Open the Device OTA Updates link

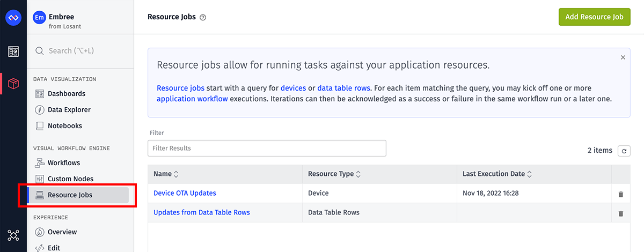click(x=185, y=193)
